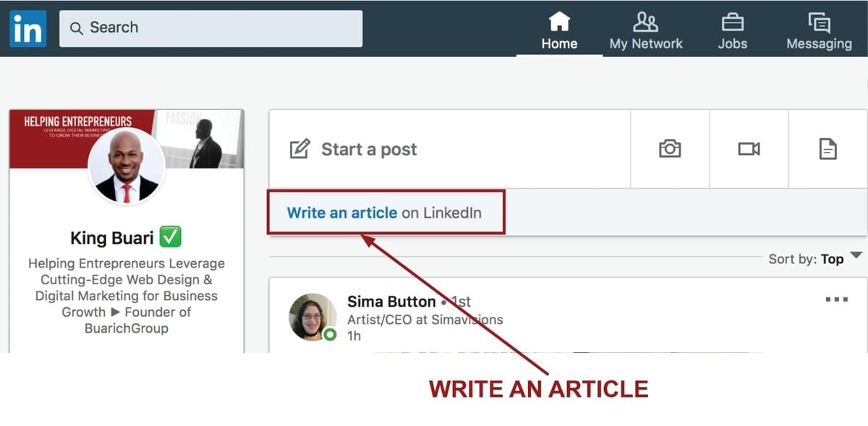
Task: Focus the Search input field
Action: (x=210, y=28)
